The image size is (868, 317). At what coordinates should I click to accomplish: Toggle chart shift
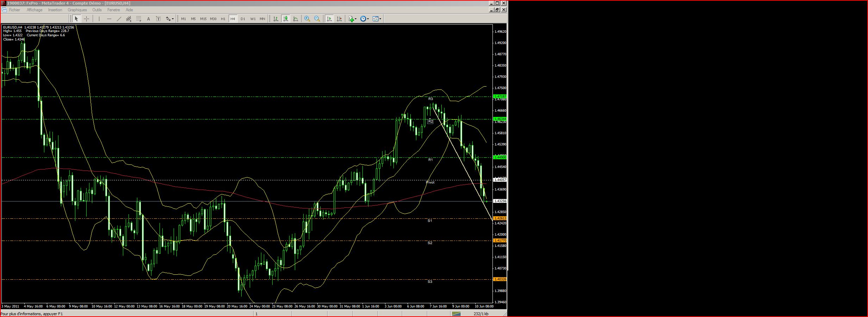coord(339,19)
